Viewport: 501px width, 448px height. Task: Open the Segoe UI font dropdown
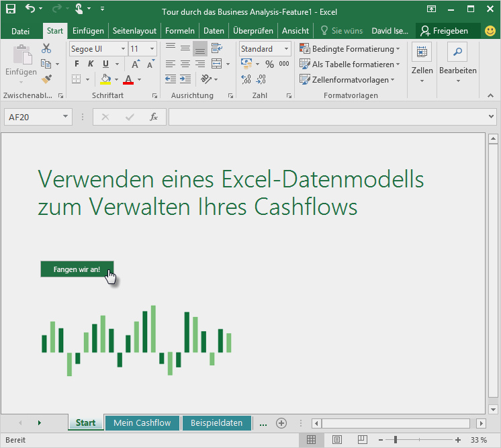123,49
